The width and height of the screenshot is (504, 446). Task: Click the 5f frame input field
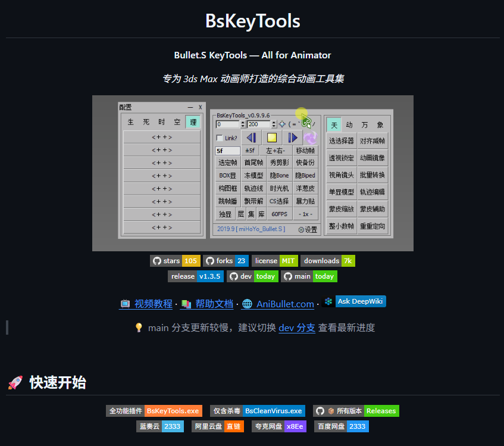[x=227, y=151]
